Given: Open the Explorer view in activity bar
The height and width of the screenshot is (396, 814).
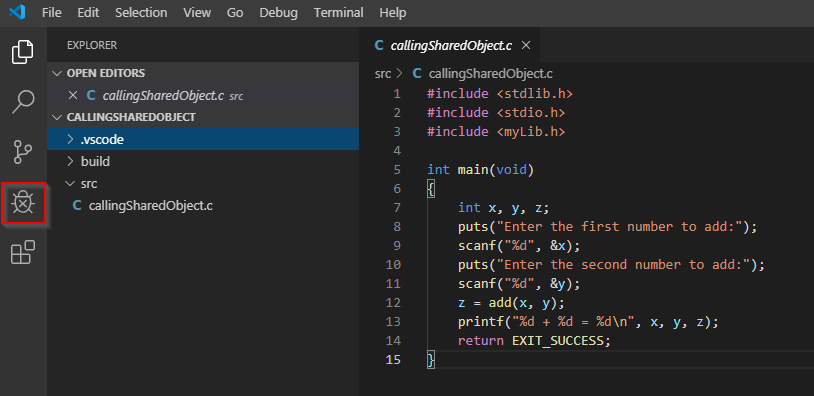Looking at the screenshot, I should pos(22,51).
